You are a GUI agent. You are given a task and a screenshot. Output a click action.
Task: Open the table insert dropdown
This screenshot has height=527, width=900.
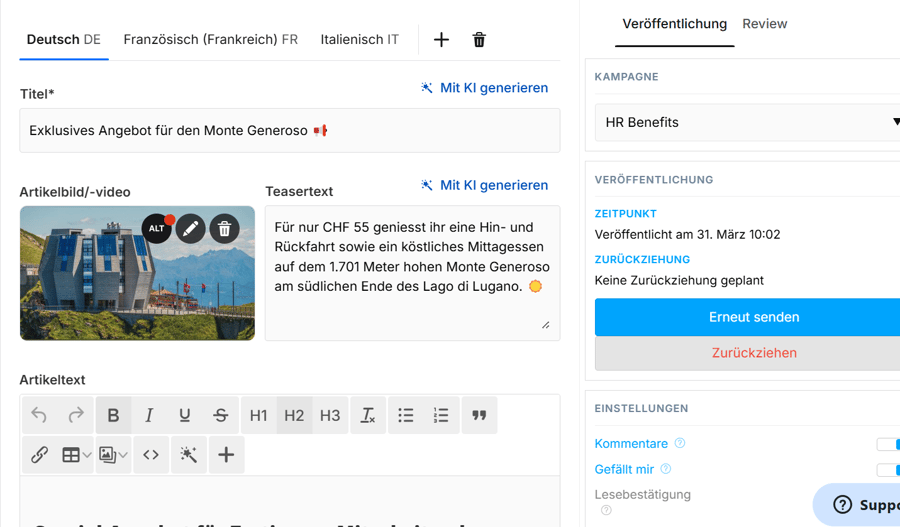click(76, 455)
